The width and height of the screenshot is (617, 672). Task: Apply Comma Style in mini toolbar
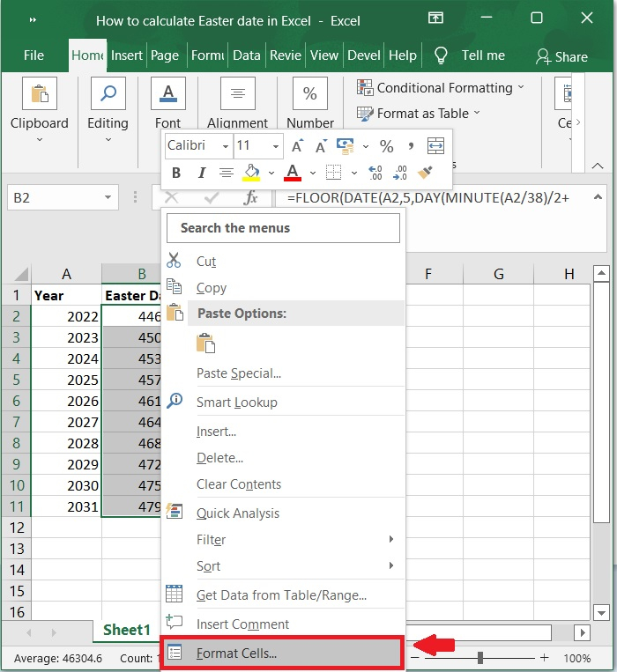[411, 146]
